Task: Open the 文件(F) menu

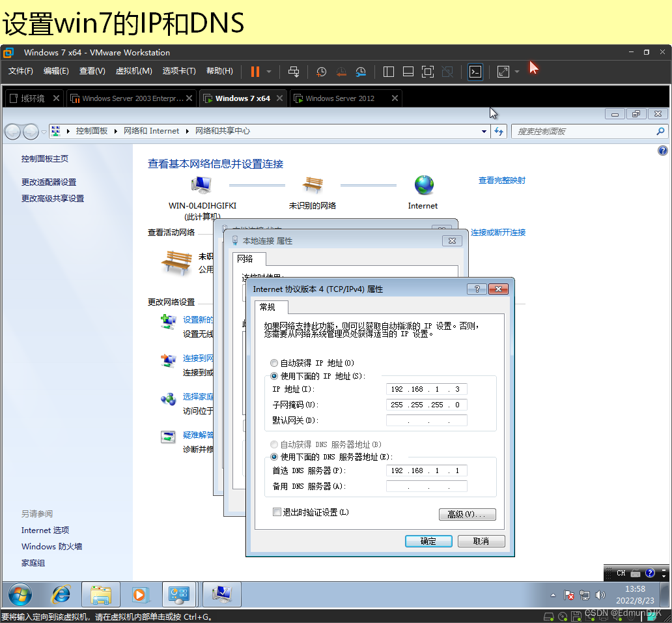Action: (21, 71)
